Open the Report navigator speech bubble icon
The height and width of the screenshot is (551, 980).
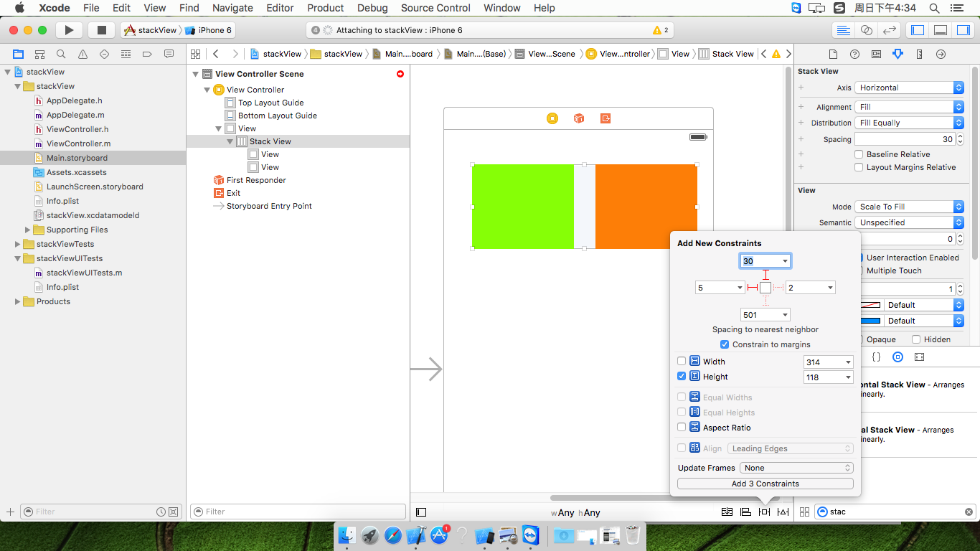click(x=169, y=54)
